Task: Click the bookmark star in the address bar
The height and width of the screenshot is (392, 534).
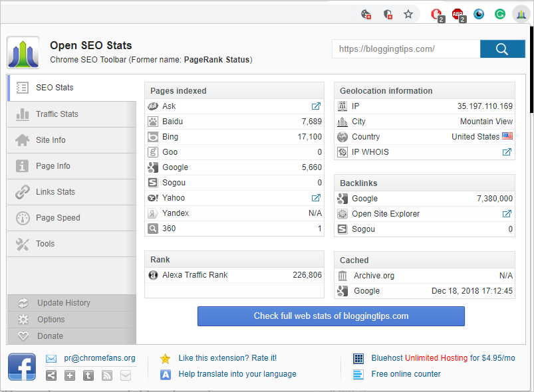Action: coord(408,13)
